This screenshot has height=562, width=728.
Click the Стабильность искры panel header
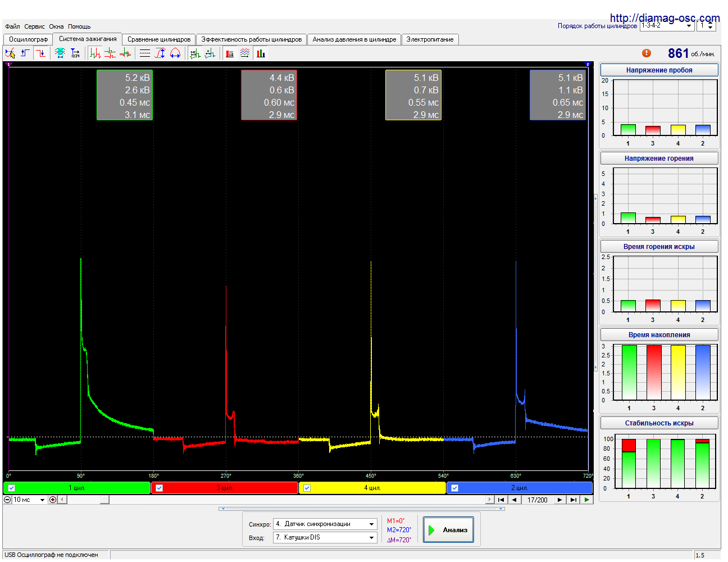pos(659,423)
